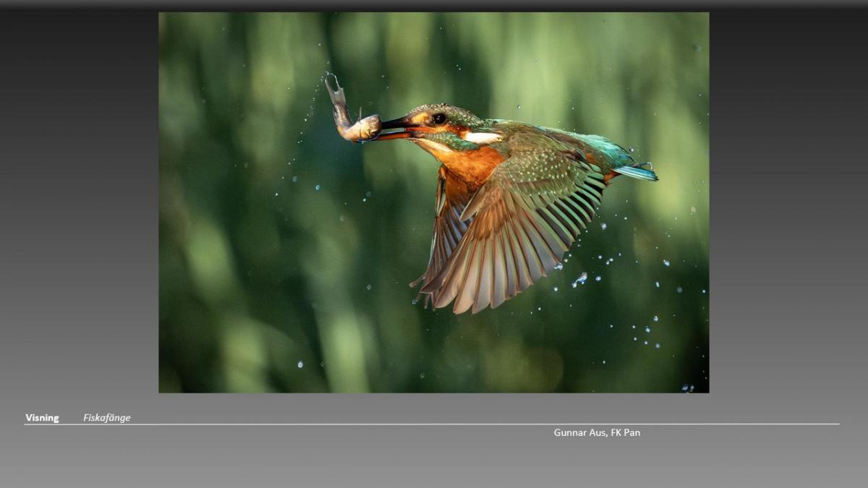Click the 'Gunnar Aus, FK Pan' credit
Viewport: 868px width, 488px height.
click(597, 432)
